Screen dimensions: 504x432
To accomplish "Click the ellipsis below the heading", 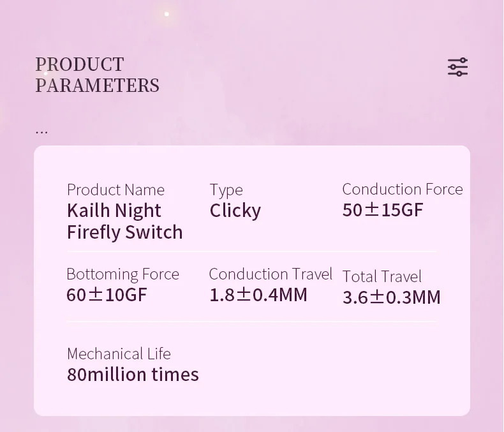I will pyautogui.click(x=41, y=131).
